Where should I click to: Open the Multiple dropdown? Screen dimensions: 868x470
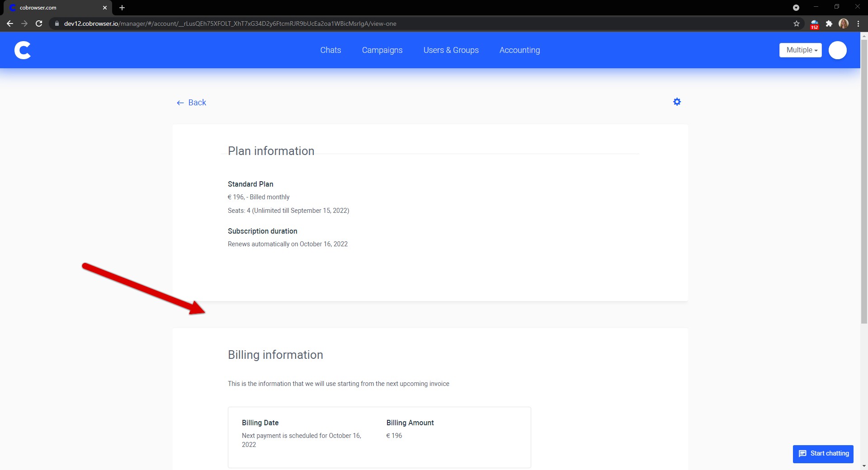pyautogui.click(x=800, y=50)
